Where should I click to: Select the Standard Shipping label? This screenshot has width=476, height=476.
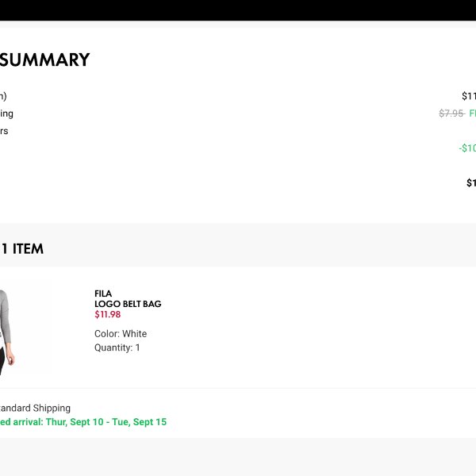tap(35, 408)
